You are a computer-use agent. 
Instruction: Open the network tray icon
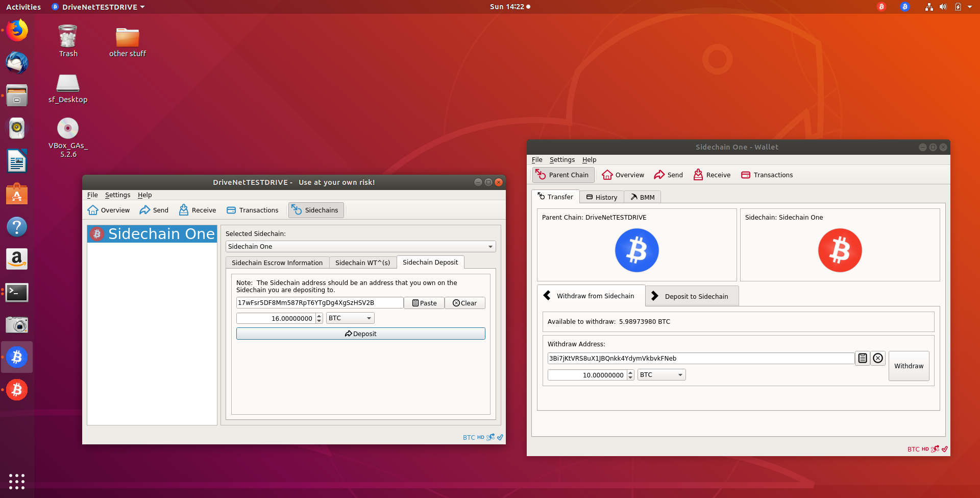click(x=929, y=7)
